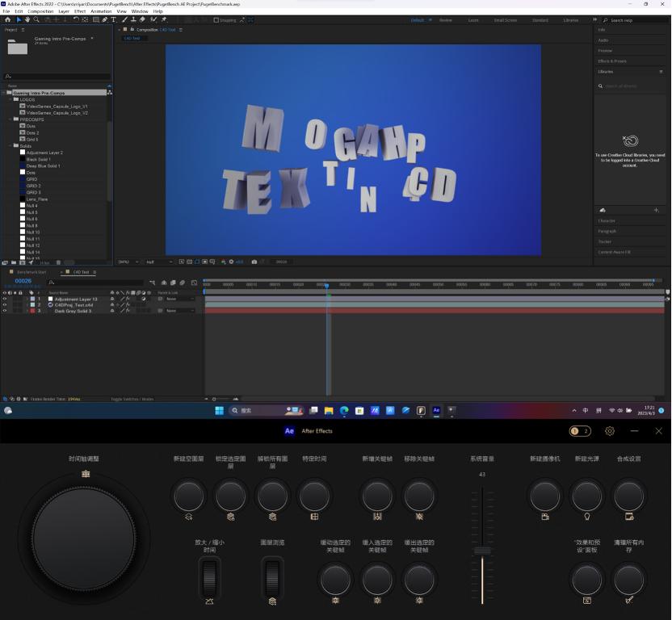Open parent dropdown for Adjustment Layer 13
Screen dimensions: 672x620
point(179,299)
